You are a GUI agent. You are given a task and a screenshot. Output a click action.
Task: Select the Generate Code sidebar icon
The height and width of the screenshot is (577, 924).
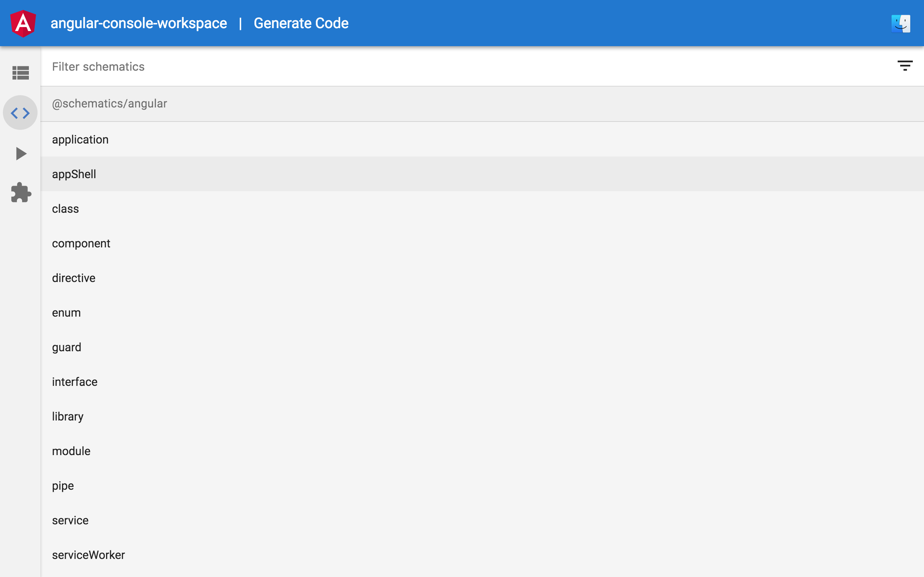click(20, 113)
